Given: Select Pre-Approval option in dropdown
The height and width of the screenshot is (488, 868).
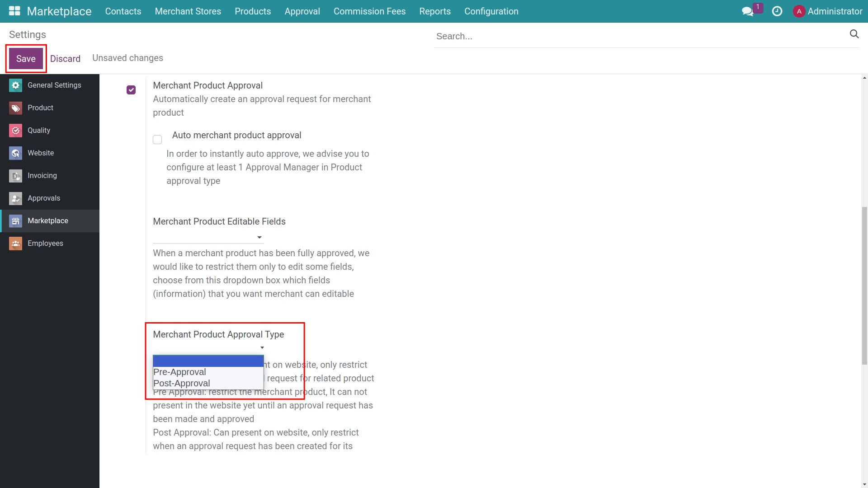Looking at the screenshot, I should tap(208, 372).
